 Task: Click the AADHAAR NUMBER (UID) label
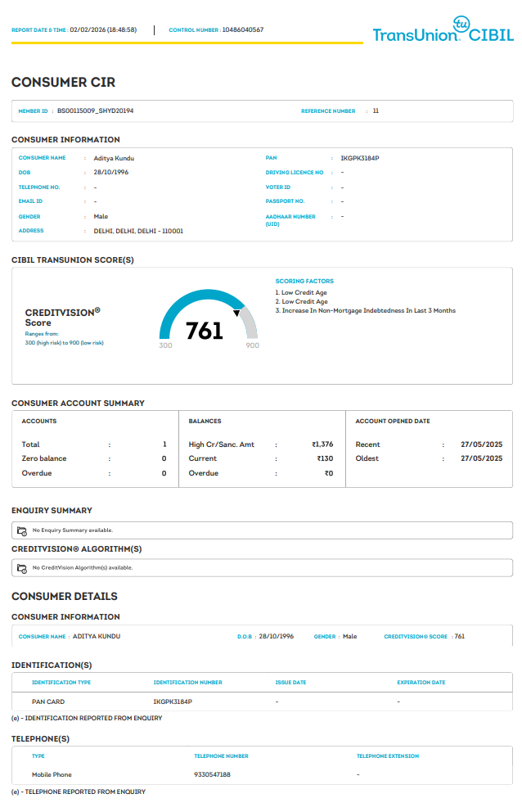tap(290, 220)
